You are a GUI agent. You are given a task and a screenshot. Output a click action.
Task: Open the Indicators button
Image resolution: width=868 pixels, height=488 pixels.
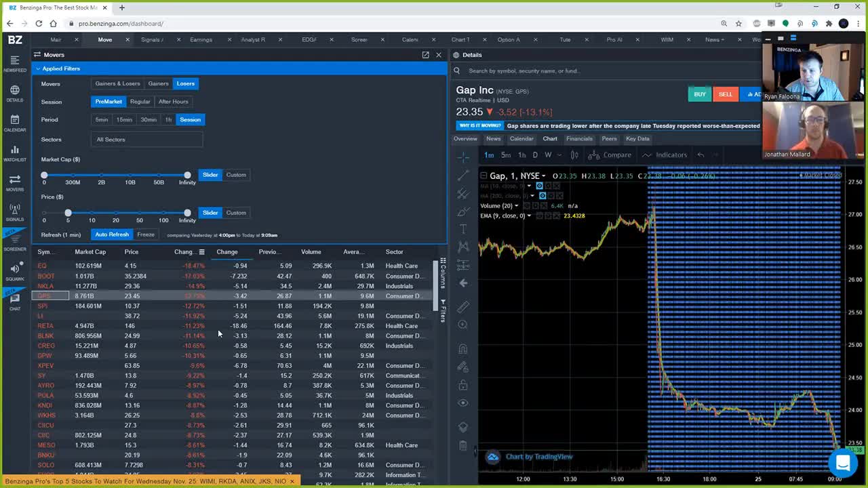coord(665,155)
